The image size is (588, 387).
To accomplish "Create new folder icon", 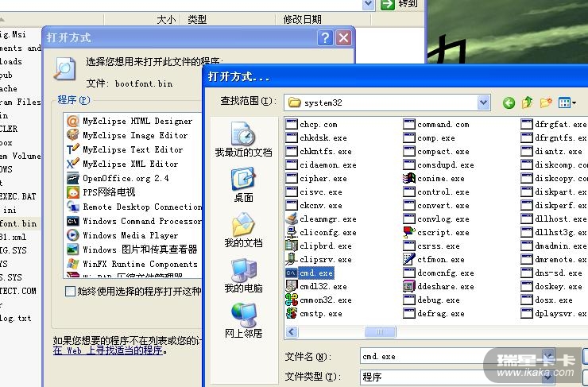I will pyautogui.click(x=546, y=103).
